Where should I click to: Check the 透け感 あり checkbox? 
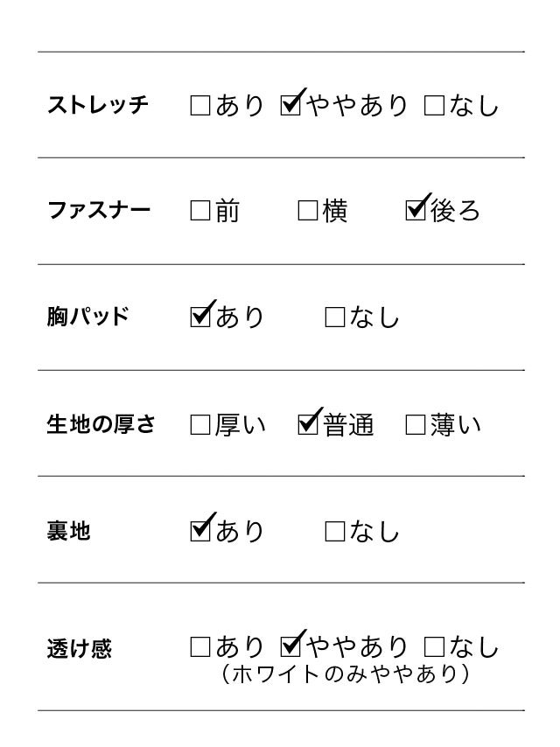pyautogui.click(x=200, y=648)
